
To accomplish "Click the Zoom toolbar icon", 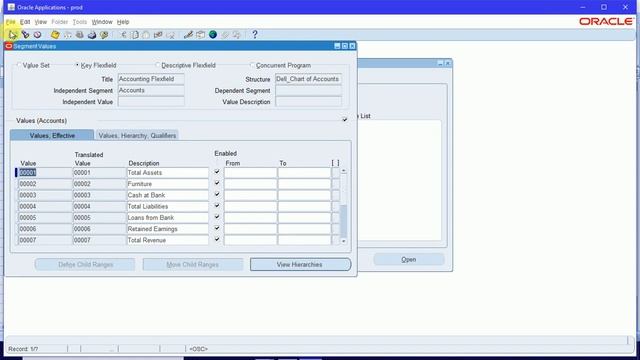I will point(200,35).
